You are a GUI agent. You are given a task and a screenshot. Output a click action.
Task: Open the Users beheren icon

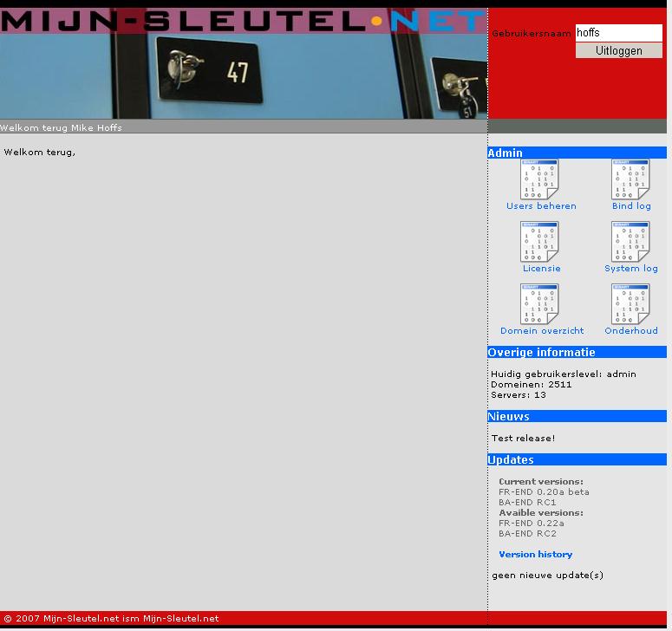point(539,179)
